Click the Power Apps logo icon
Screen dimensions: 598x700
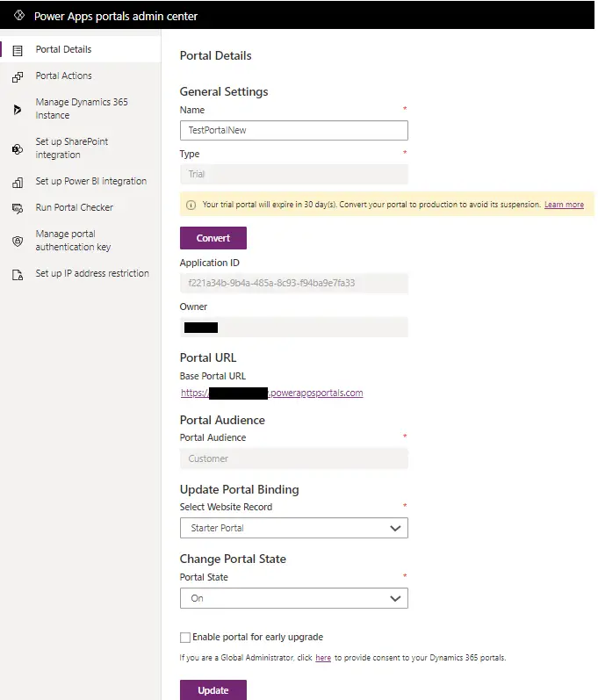[19, 15]
